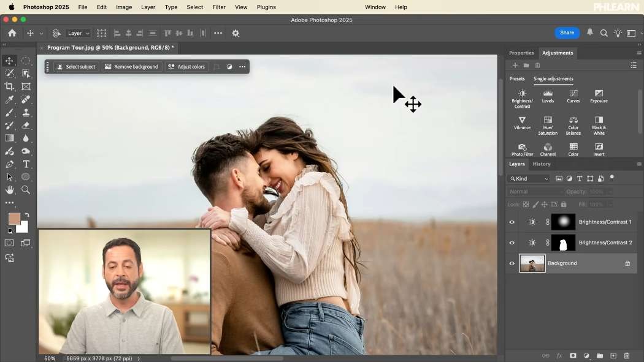This screenshot has height=362, width=644.
Task: Expand the Move tool preset picker arrow
Action: tap(41, 33)
